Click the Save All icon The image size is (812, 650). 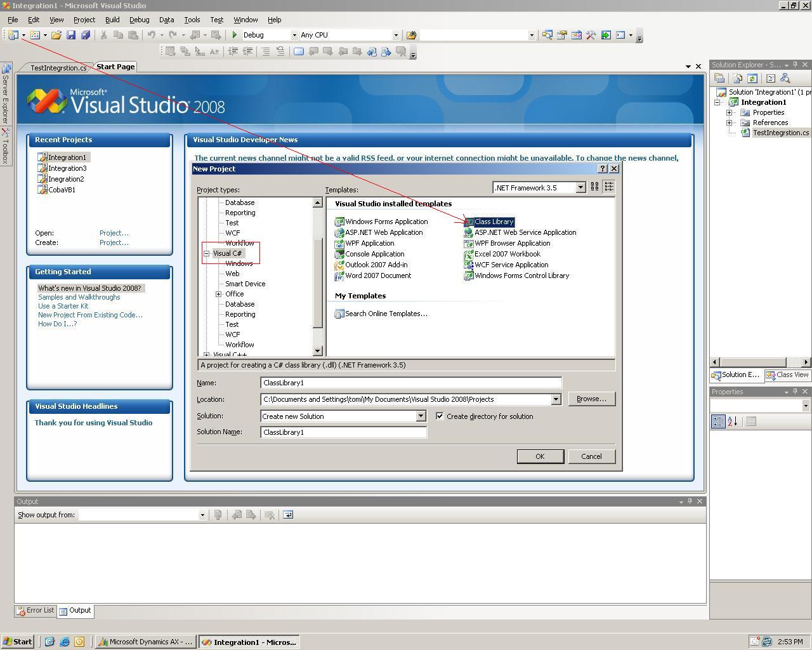click(x=86, y=35)
